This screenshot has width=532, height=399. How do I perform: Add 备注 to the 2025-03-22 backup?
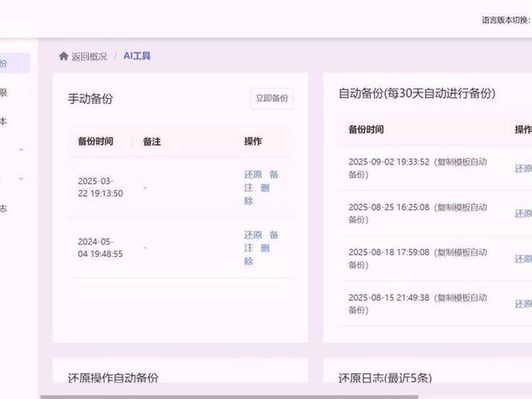click(x=261, y=181)
